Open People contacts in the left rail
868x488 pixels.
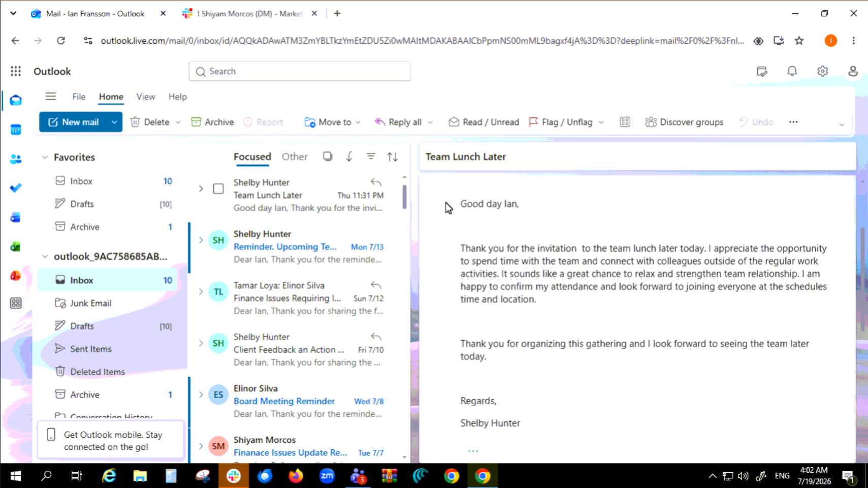point(16,159)
